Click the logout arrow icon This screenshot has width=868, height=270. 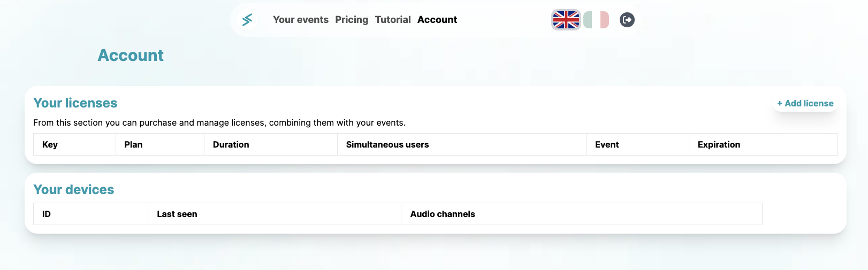click(x=627, y=20)
